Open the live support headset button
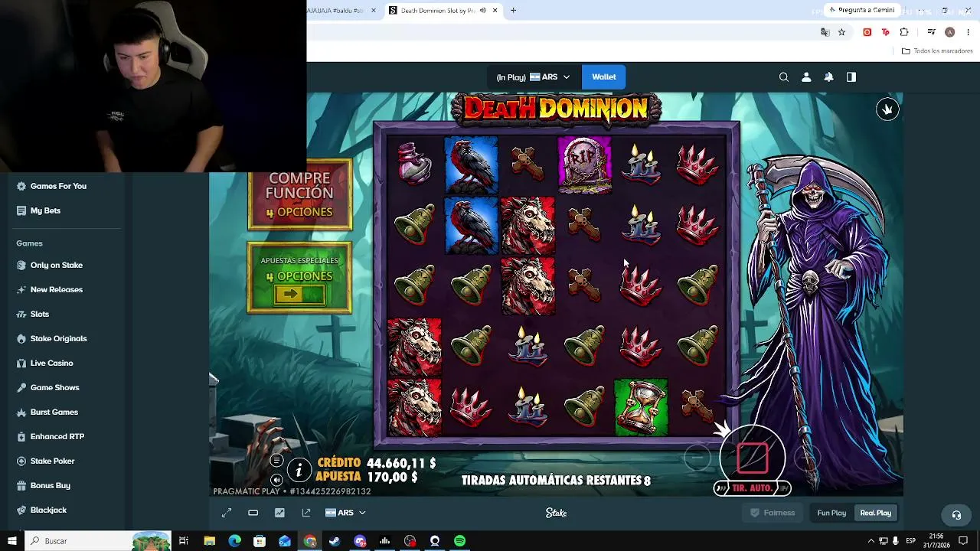Screen dimensions: 980x551 [x=956, y=515]
